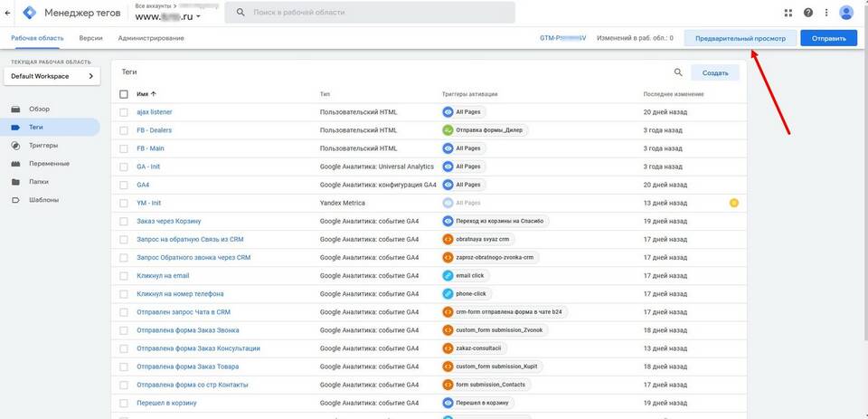Open the three-dot more options menu

tap(826, 13)
